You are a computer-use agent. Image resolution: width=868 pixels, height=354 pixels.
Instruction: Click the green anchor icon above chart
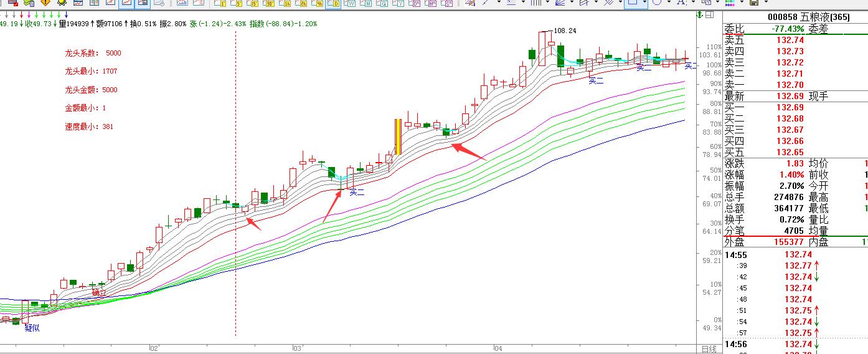701,14
